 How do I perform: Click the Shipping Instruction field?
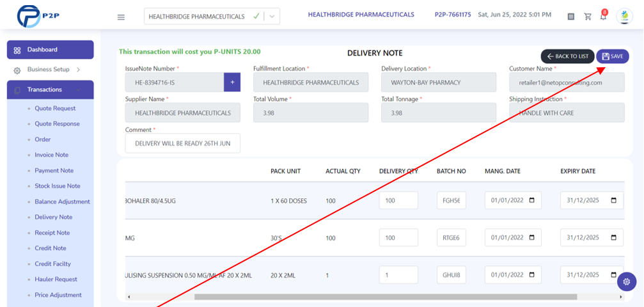tap(567, 113)
